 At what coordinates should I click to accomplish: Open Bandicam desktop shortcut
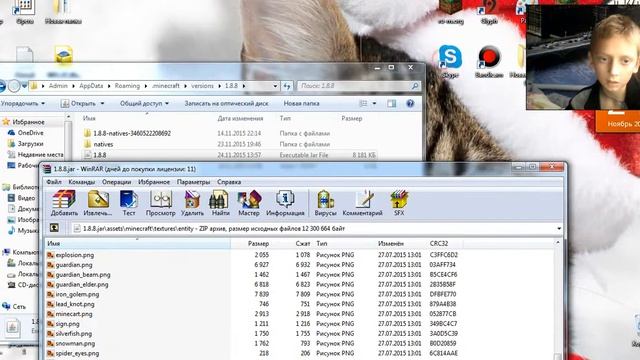pyautogui.click(x=489, y=61)
